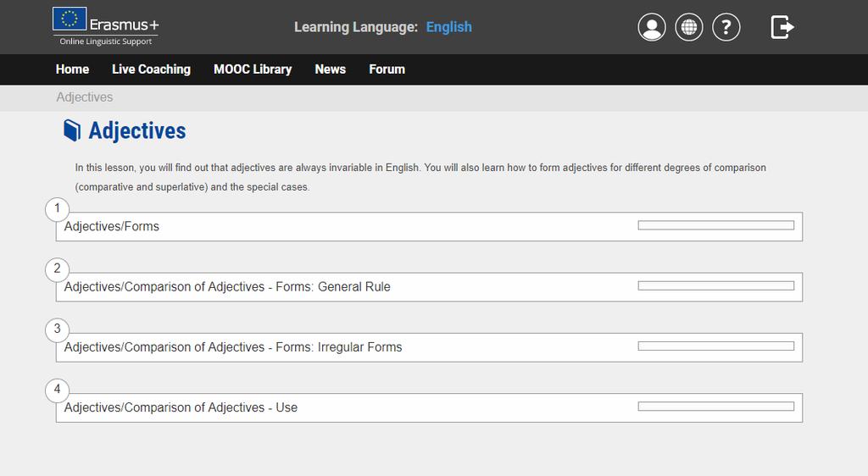
Task: Click the English learning language link
Action: (449, 27)
